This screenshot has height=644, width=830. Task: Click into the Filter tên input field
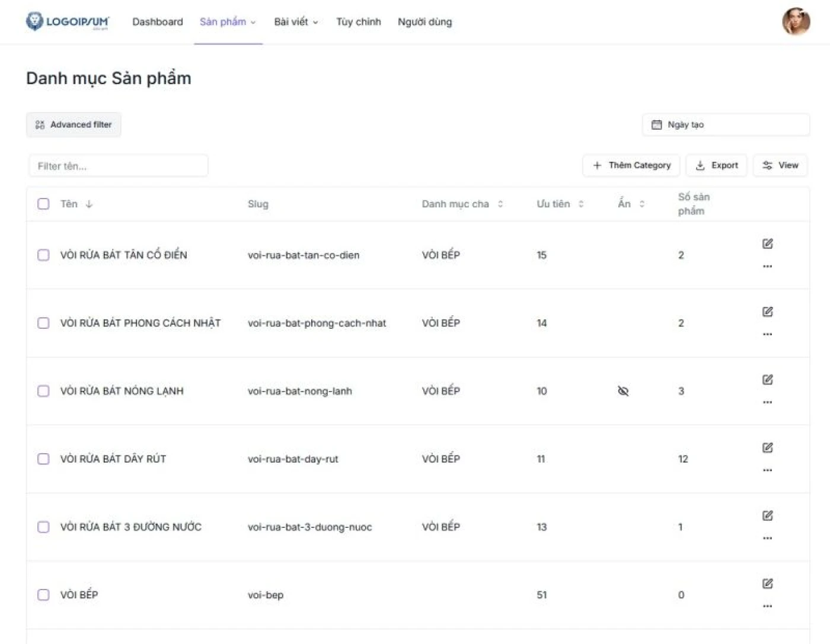[x=119, y=166]
